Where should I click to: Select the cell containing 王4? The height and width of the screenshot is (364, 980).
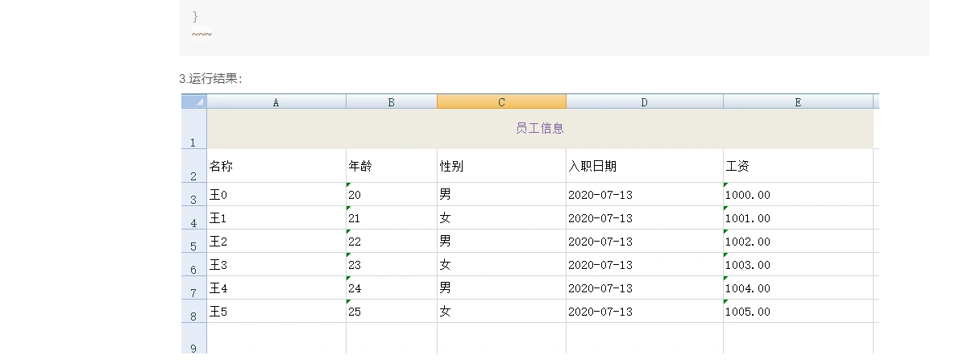point(276,288)
